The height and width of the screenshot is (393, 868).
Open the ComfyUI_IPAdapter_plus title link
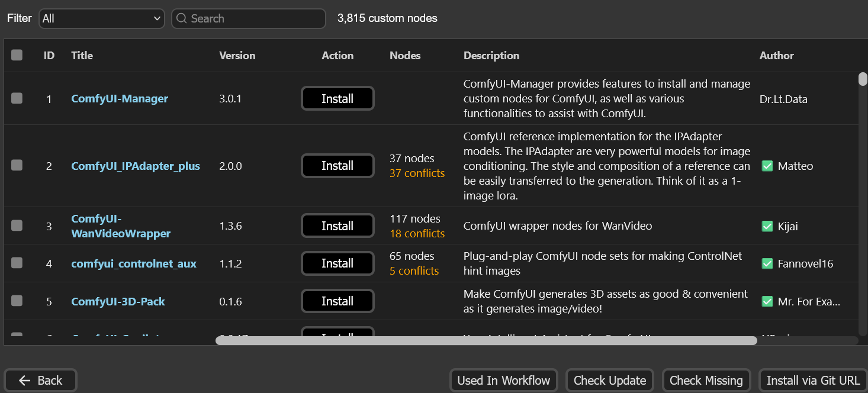pyautogui.click(x=136, y=166)
